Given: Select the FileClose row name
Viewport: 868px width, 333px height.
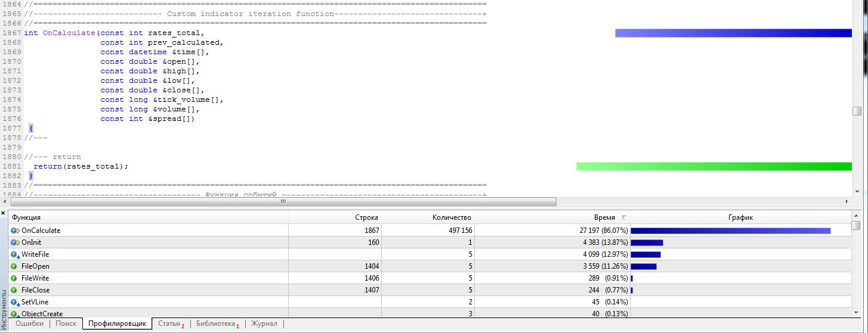Looking at the screenshot, I should coord(35,290).
